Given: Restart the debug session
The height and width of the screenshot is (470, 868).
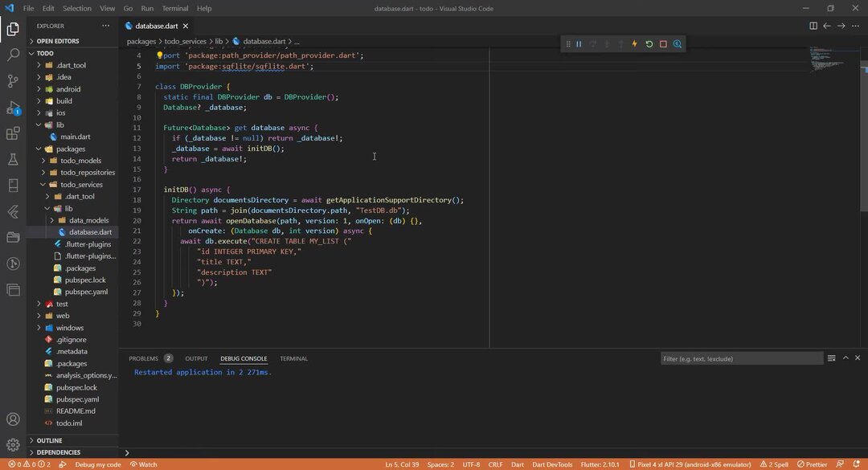Looking at the screenshot, I should pyautogui.click(x=649, y=44).
